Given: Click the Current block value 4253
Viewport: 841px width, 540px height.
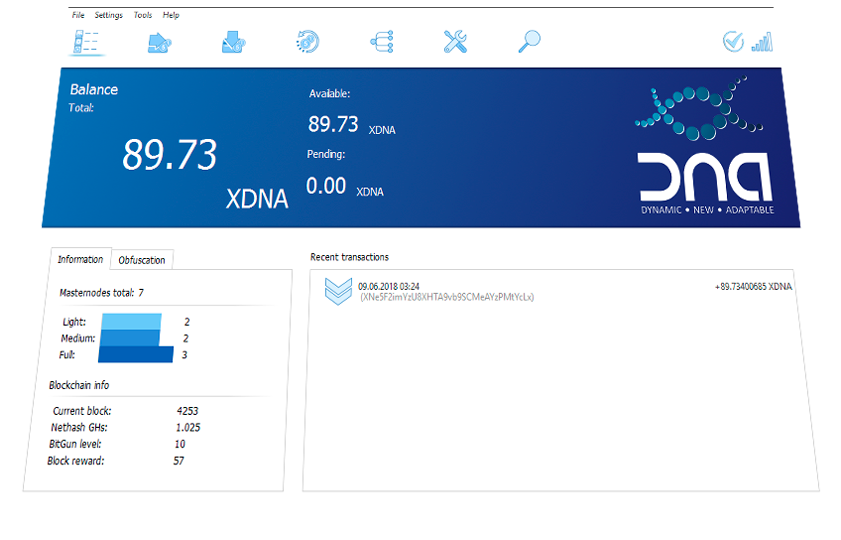Looking at the screenshot, I should [188, 411].
